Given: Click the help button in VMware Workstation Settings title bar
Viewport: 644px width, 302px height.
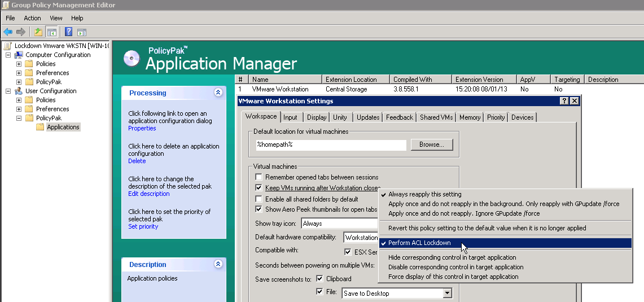Looking at the screenshot, I should [564, 101].
